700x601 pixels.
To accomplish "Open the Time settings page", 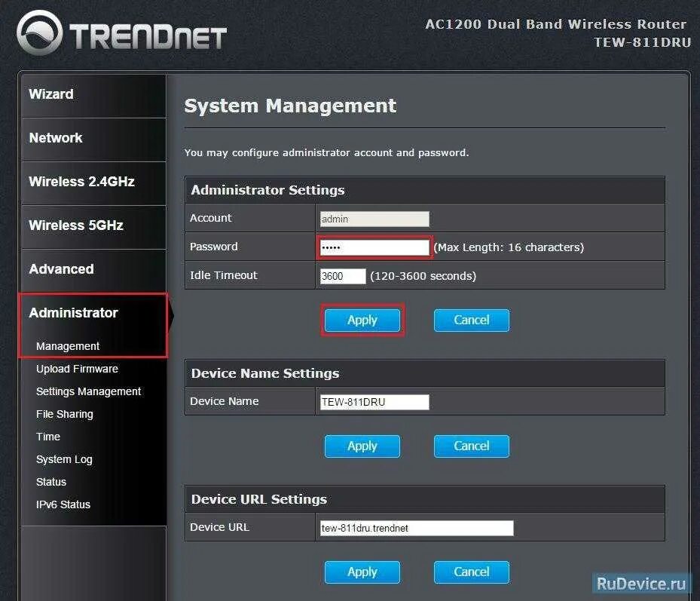I will coord(47,437).
